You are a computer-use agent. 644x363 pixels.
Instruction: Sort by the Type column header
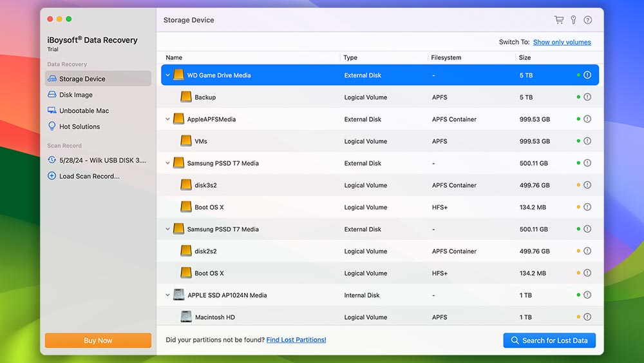350,57
